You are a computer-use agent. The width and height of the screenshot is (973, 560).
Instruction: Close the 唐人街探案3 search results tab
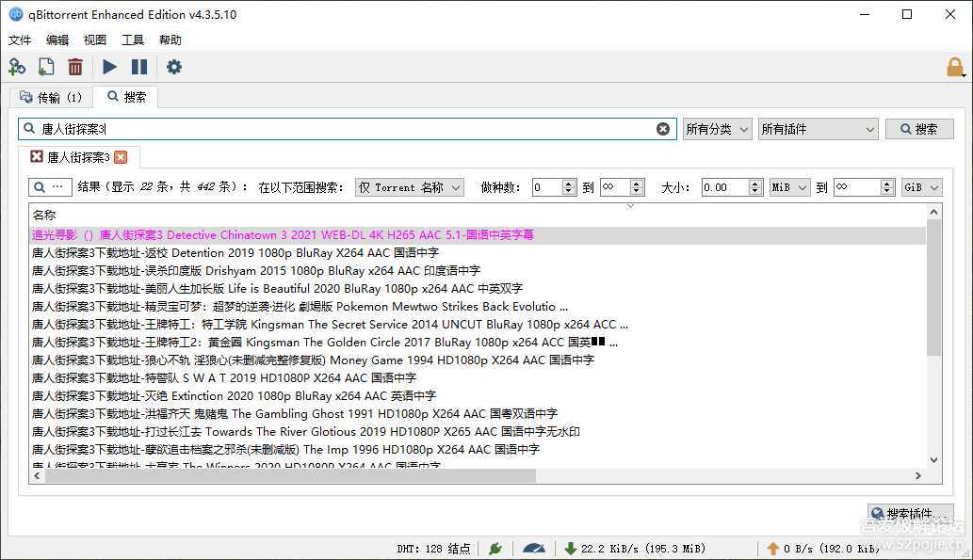coord(121,157)
